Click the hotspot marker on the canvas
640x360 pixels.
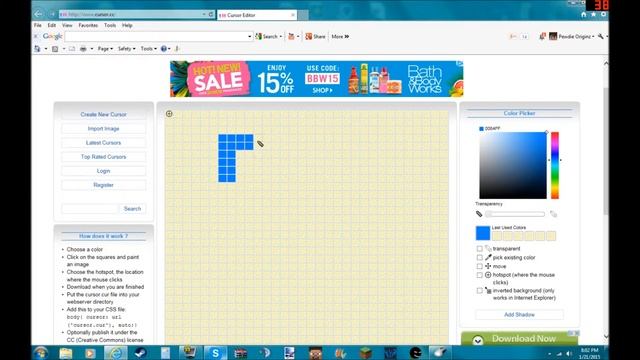[169, 113]
